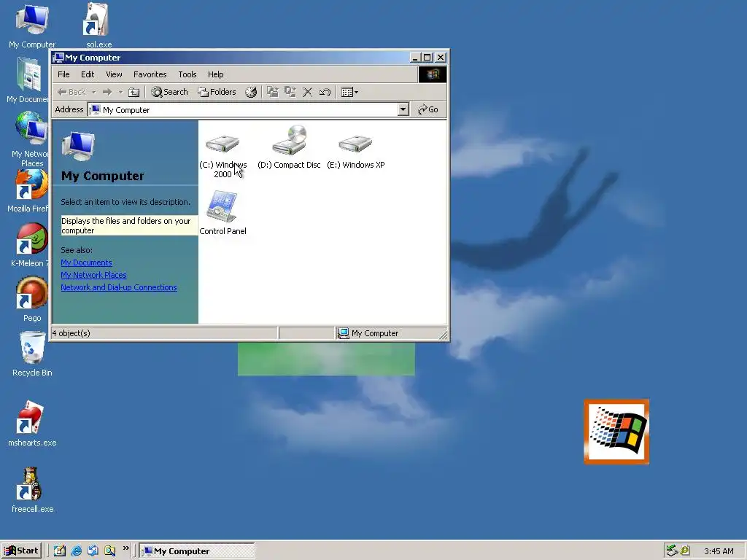
Task: Click the Forward arrow button
Action: tap(107, 92)
